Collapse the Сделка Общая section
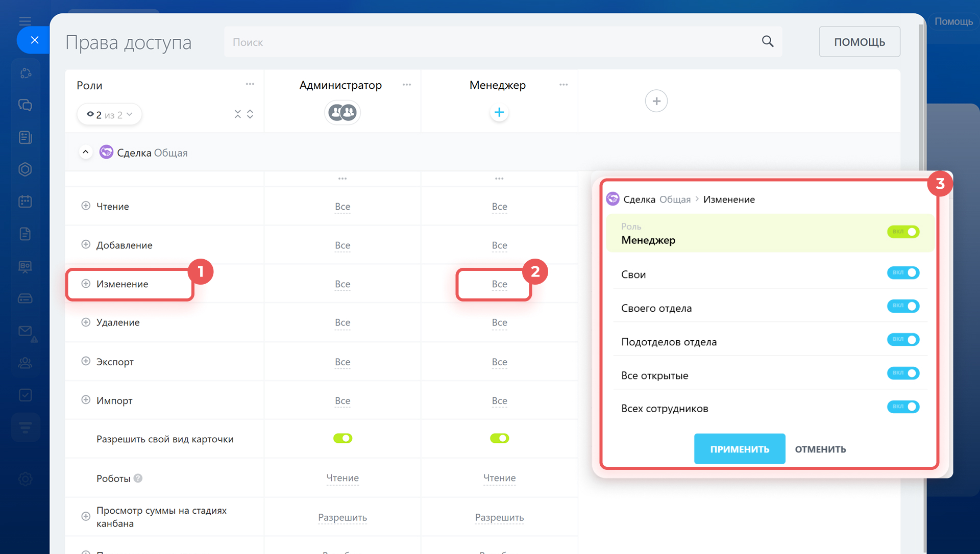The height and width of the screenshot is (554, 980). click(86, 152)
